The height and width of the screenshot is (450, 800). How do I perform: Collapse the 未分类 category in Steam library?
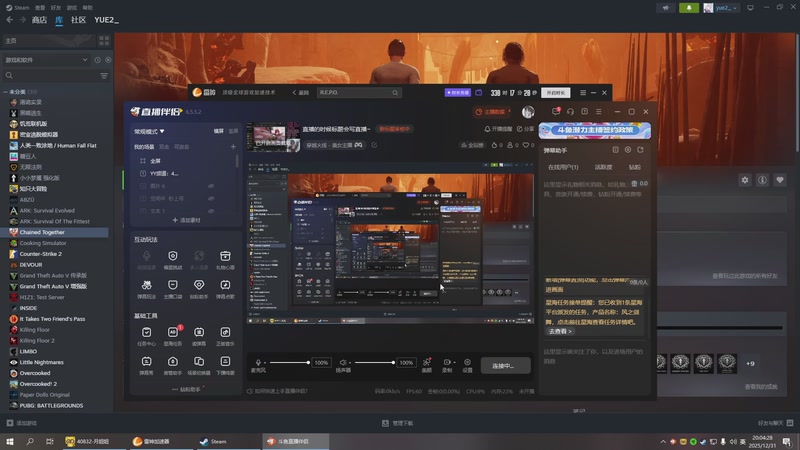(6, 92)
